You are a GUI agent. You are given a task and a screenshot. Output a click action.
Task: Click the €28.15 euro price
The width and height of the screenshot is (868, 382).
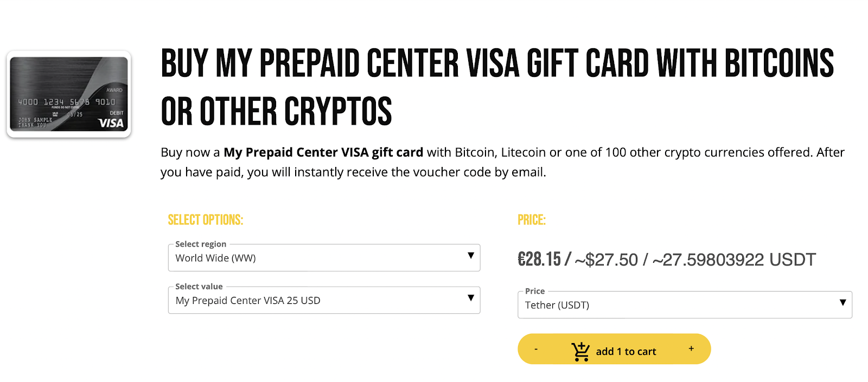[539, 260]
